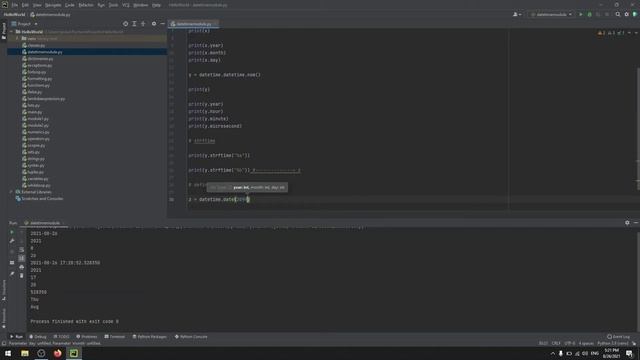Expand External Libraries node
The height and width of the screenshot is (360, 640).
[12, 192]
